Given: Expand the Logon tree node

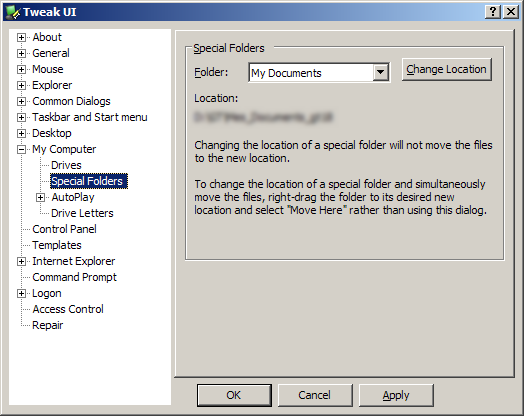Looking at the screenshot, I should [x=21, y=293].
